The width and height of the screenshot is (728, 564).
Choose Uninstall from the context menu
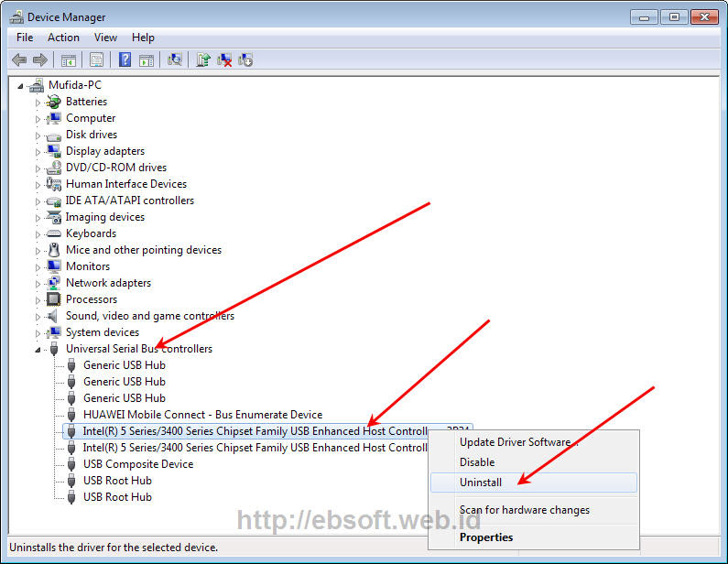534,483
